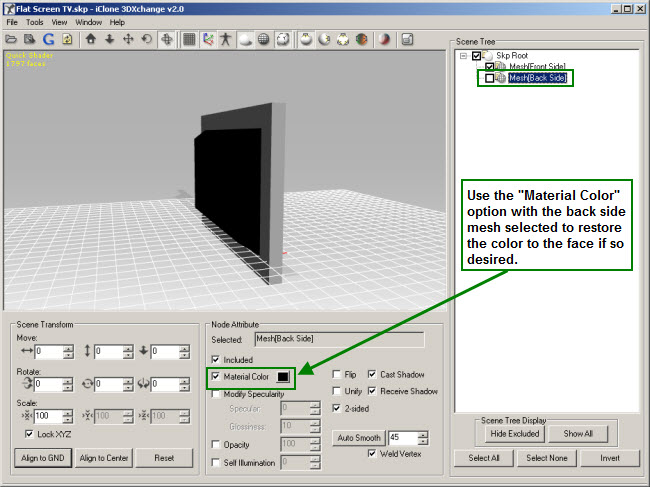
Task: Click the yellow convert-file toolbar icon
Action: coord(67,40)
